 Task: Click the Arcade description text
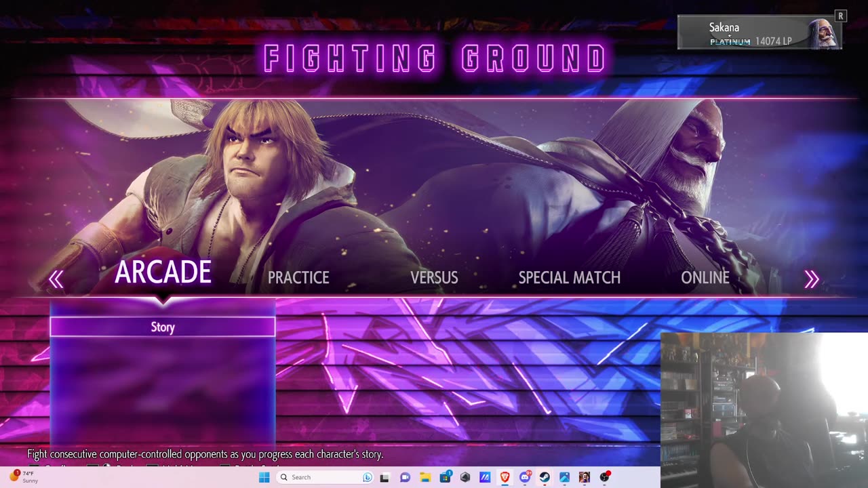click(x=205, y=454)
